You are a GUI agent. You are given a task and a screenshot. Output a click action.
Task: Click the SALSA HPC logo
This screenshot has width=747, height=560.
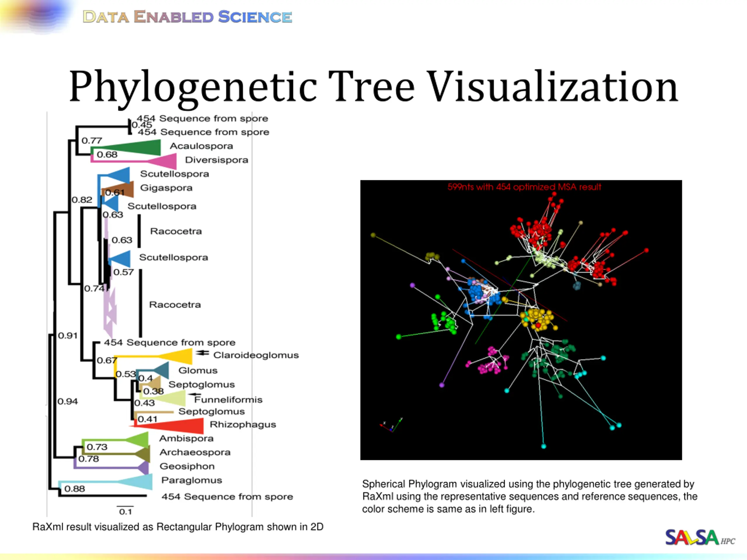(700, 538)
